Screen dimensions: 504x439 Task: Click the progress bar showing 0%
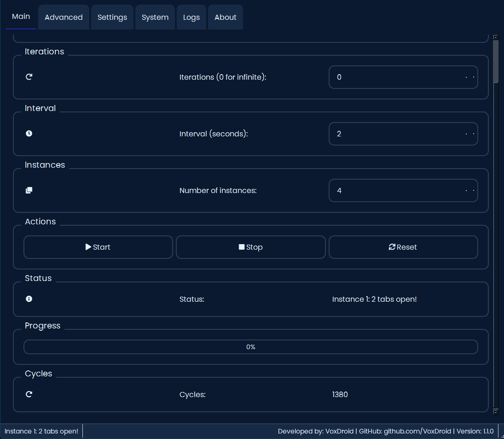[251, 347]
